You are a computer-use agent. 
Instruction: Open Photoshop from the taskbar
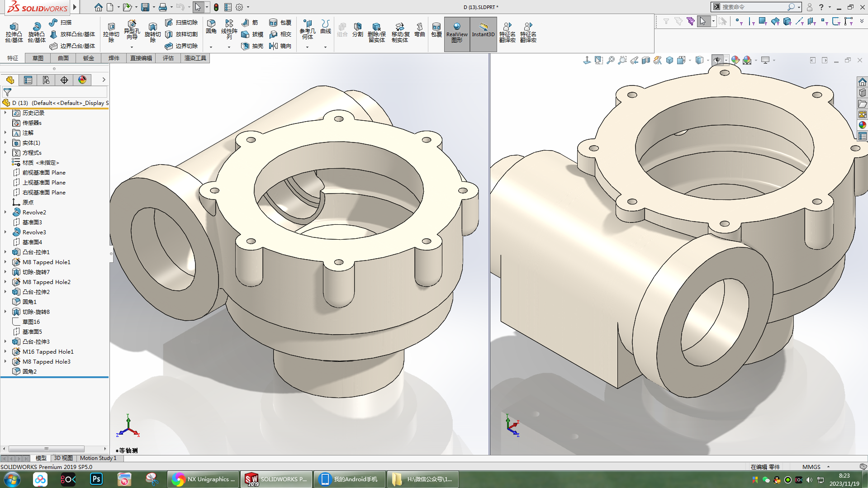point(96,479)
